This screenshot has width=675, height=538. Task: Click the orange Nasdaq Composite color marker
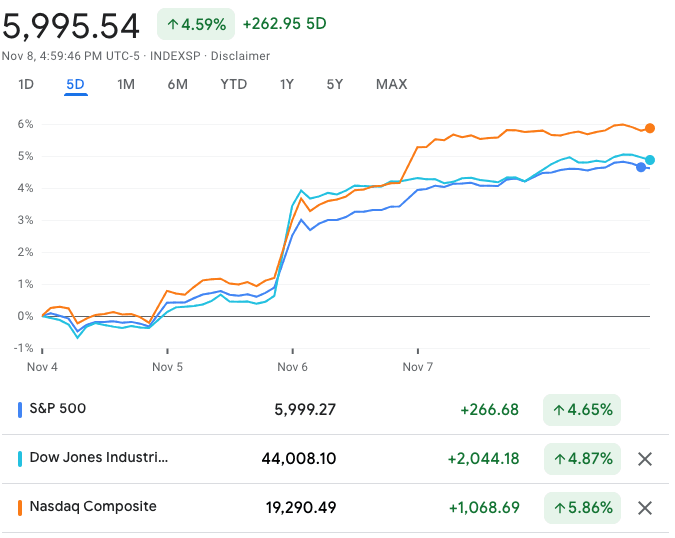pos(21,507)
